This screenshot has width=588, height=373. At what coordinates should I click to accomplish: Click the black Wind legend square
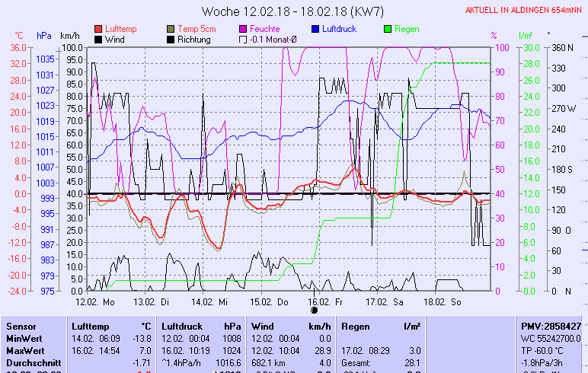pos(98,39)
